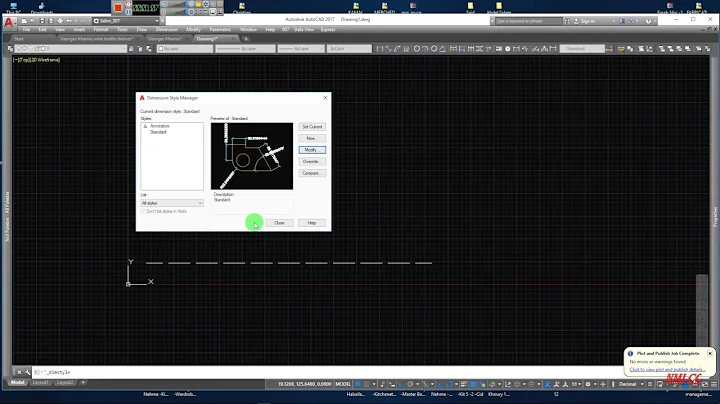The height and width of the screenshot is (404, 720).
Task: Select the Arc Length dimension tool
Action: pos(397,49)
